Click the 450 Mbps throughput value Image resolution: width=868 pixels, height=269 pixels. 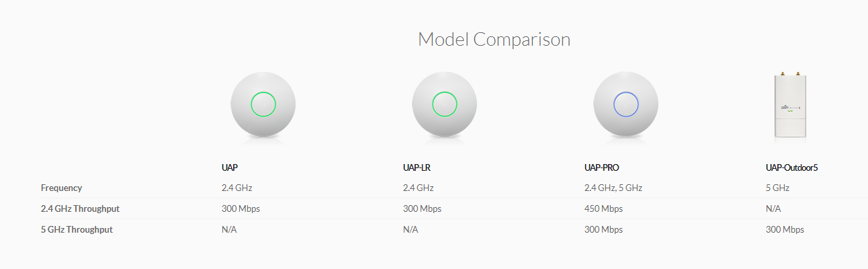click(603, 209)
